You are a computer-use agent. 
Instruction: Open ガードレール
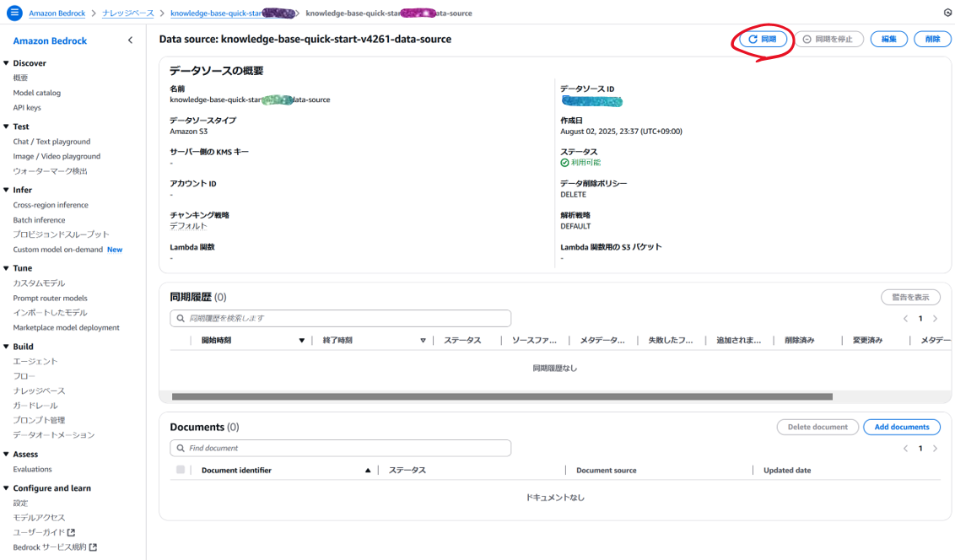35,406
